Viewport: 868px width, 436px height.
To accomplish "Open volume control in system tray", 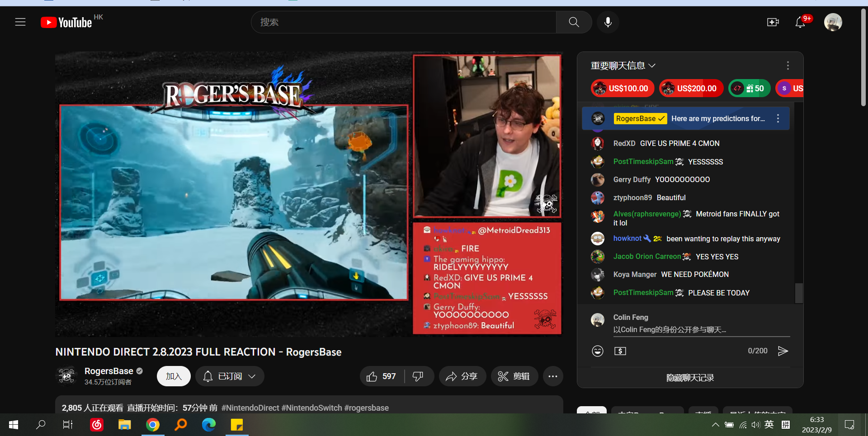I will click(755, 425).
